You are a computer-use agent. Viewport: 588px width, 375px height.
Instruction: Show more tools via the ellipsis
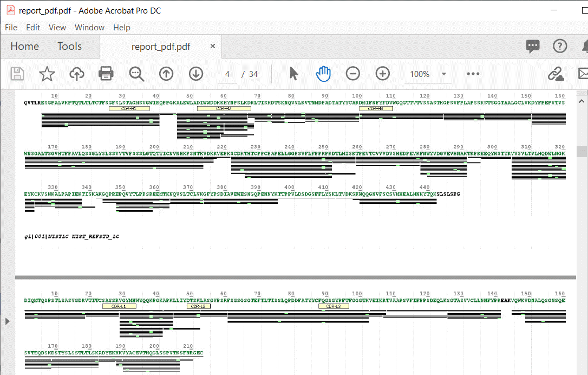click(473, 74)
